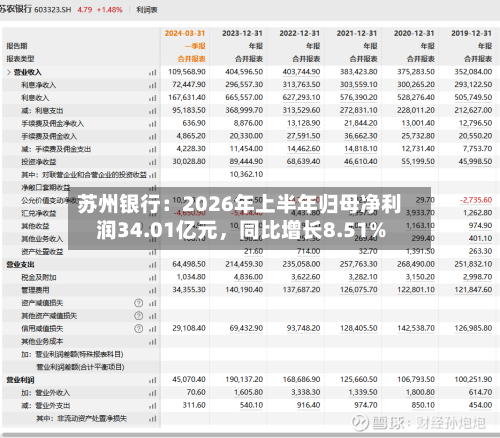Viewport: 500px width, 438px height.
Task: Click the horizontal scrollbar at bottom
Action: 250,435
